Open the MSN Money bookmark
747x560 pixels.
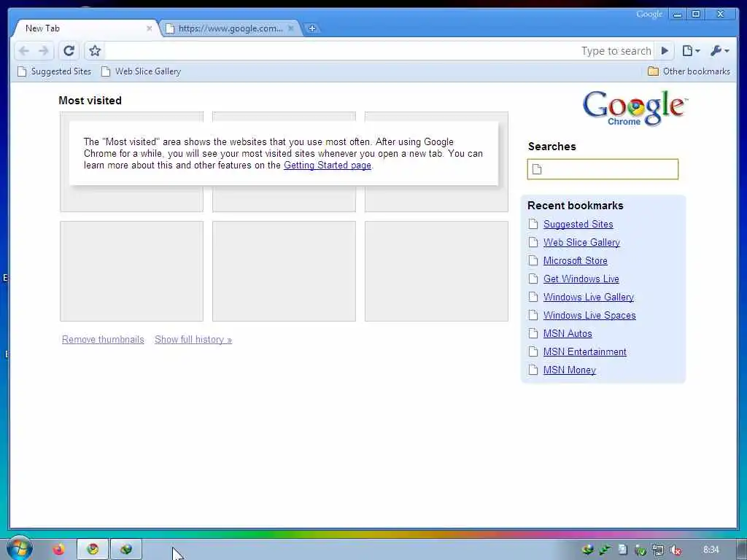(x=570, y=370)
